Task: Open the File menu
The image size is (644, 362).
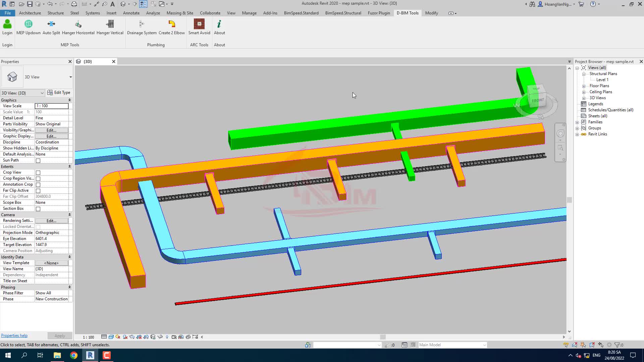Action: [x=8, y=13]
